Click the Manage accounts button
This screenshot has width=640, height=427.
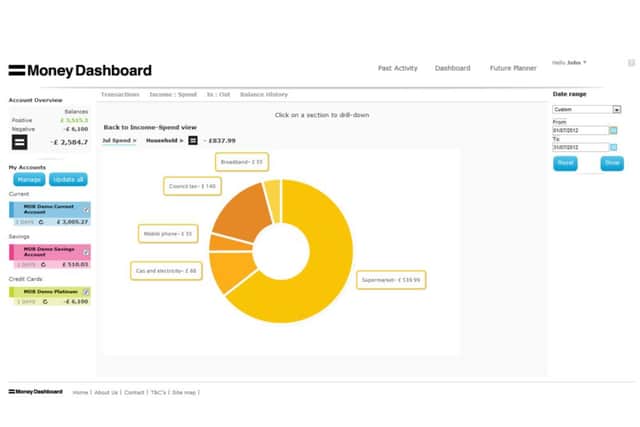29,180
